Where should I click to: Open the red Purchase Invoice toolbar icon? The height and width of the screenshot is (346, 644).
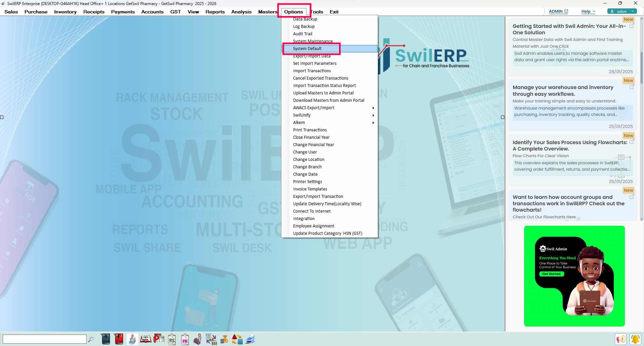[x=119, y=339]
